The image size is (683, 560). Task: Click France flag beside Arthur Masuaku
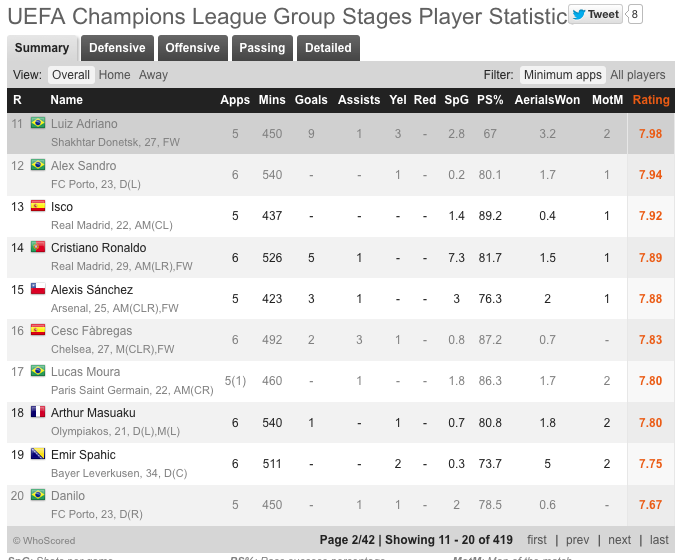coord(38,413)
